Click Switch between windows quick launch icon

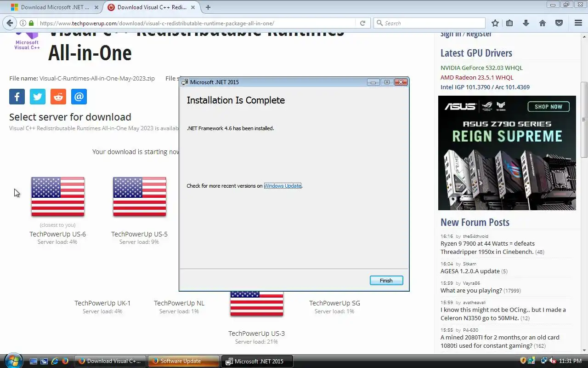(x=44, y=361)
